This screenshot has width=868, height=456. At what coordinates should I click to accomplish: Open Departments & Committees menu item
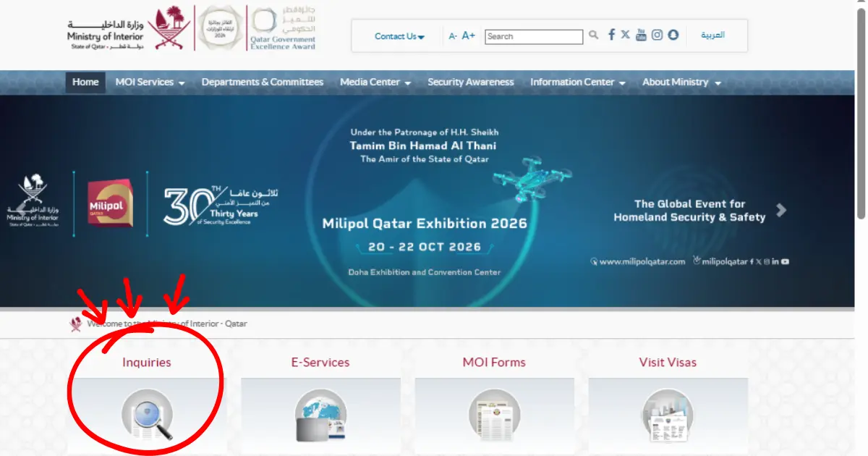point(263,83)
